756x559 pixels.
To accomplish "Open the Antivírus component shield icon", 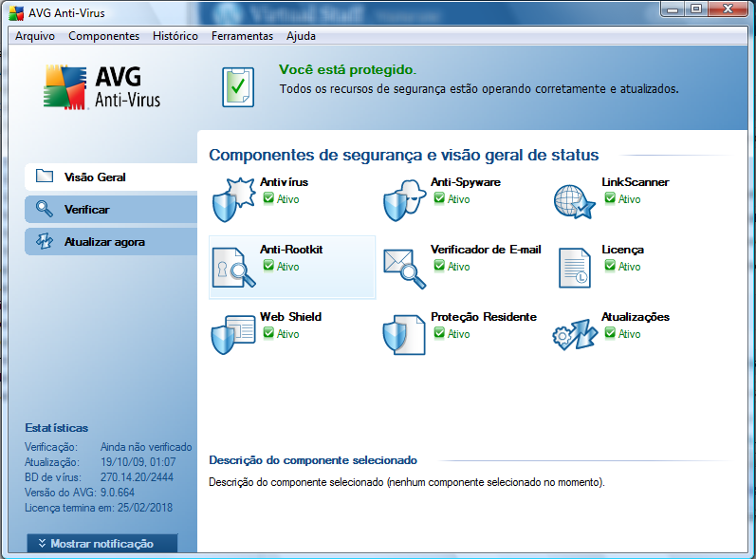I will click(233, 199).
